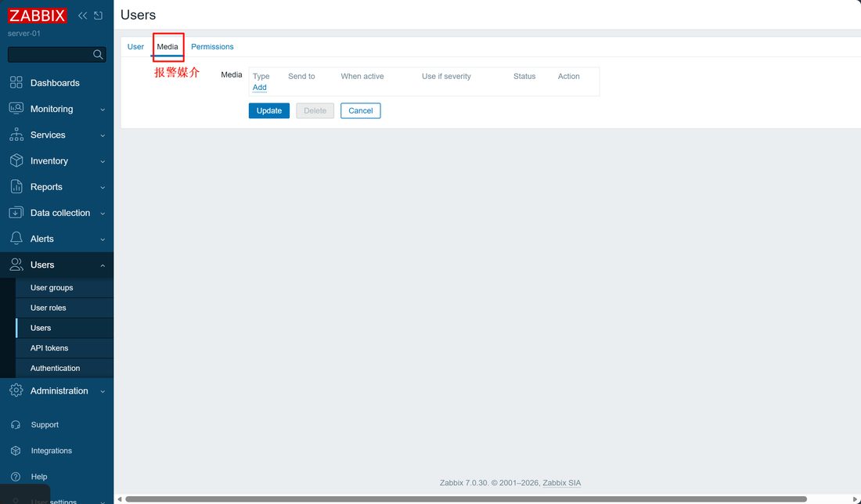Click the server-01 name label
861x504 pixels.
(24, 34)
